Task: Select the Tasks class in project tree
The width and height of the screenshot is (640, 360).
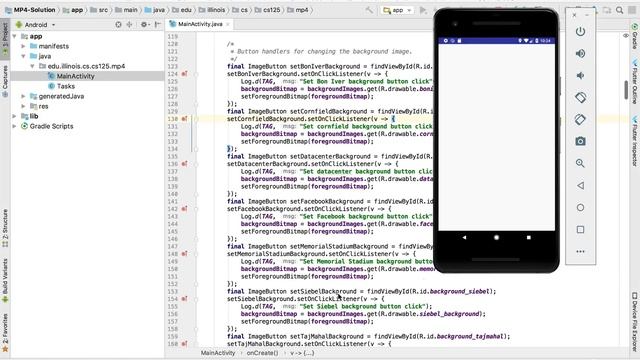Action: click(x=66, y=86)
